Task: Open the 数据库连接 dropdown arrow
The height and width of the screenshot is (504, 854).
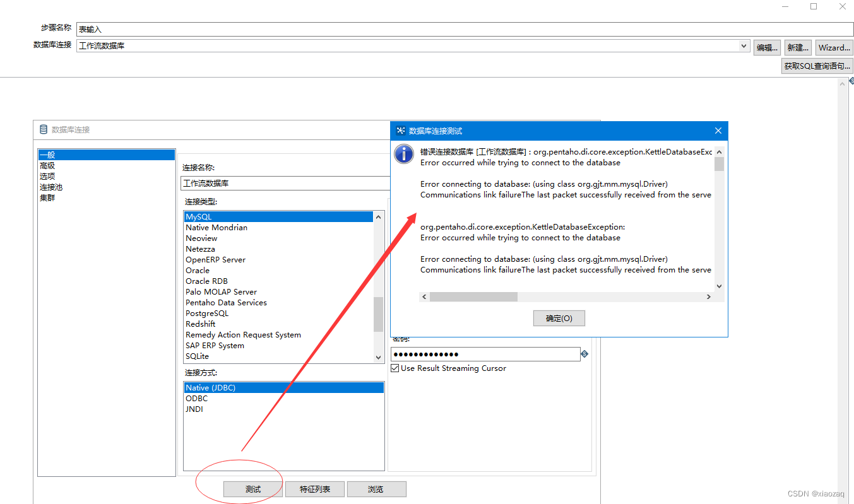Action: pyautogui.click(x=744, y=46)
